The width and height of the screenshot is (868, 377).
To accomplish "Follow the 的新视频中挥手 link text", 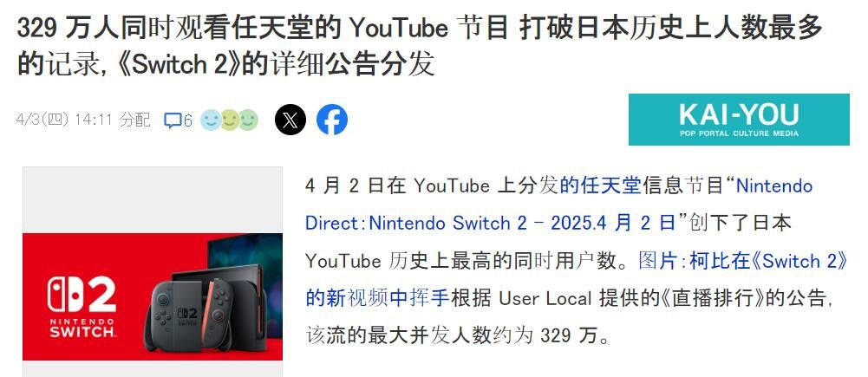I will point(377,298).
